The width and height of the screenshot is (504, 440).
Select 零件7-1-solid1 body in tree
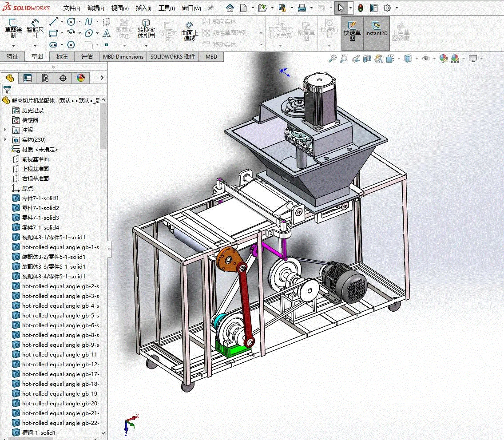coord(40,198)
